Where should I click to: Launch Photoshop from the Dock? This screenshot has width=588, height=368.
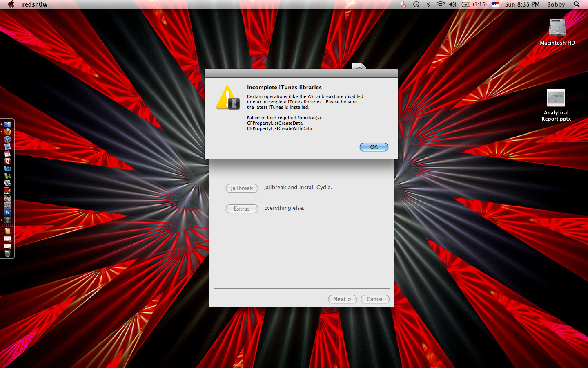[7, 213]
